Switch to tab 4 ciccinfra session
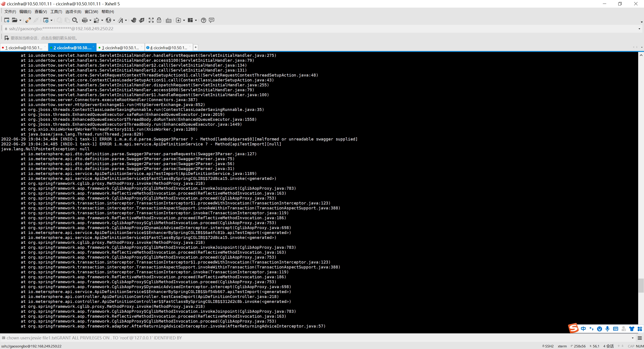 [169, 47]
